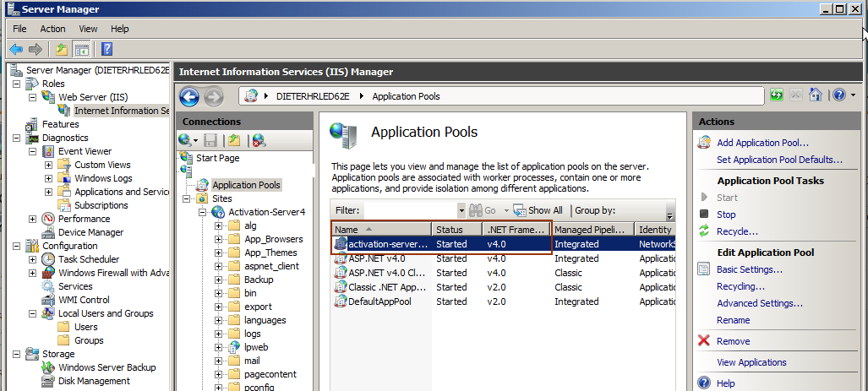Expand the App_Browsers folder node
Viewport: 868px width, 391px height.
click(219, 239)
